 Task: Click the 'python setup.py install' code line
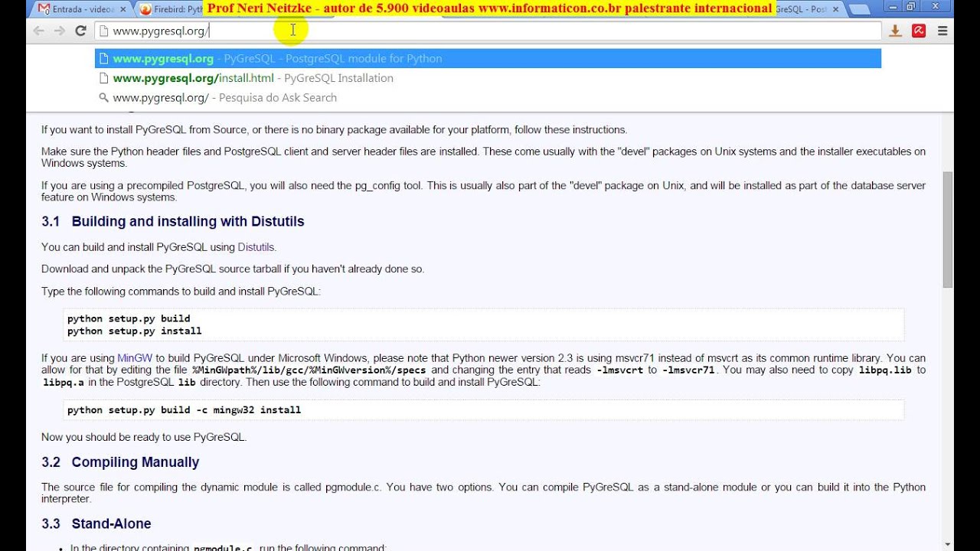coord(135,331)
